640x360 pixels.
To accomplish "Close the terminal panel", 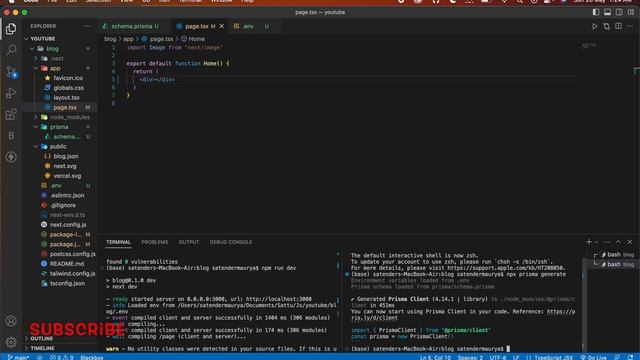I will 630,242.
